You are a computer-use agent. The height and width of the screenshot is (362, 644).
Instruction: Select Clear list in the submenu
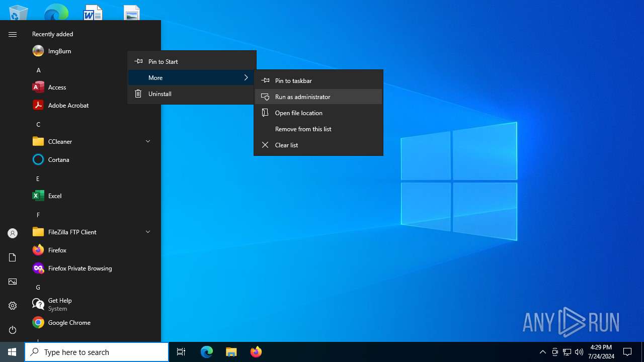coord(318,145)
